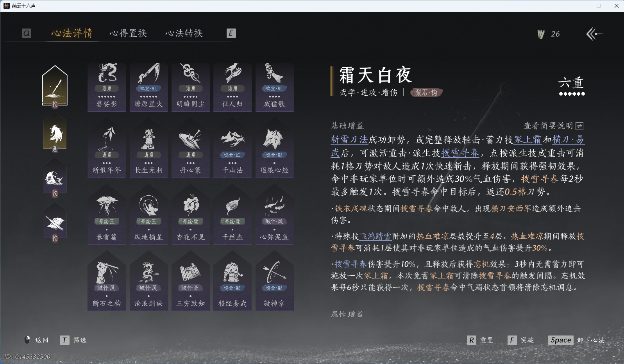The width and height of the screenshot is (624, 364).
Task: Select the 威猛歌 card
Action: 274,87
